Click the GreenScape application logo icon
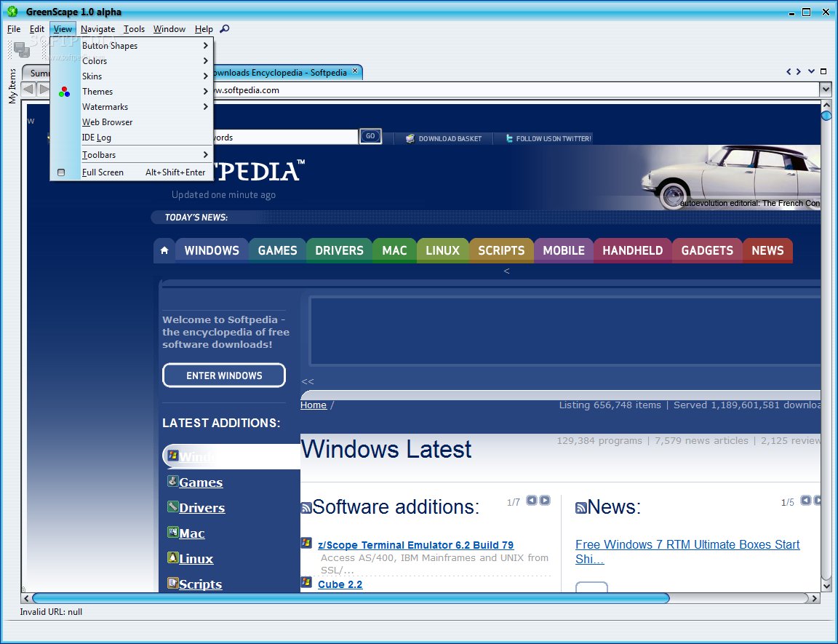Image resolution: width=838 pixels, height=644 pixels. pos(12,11)
